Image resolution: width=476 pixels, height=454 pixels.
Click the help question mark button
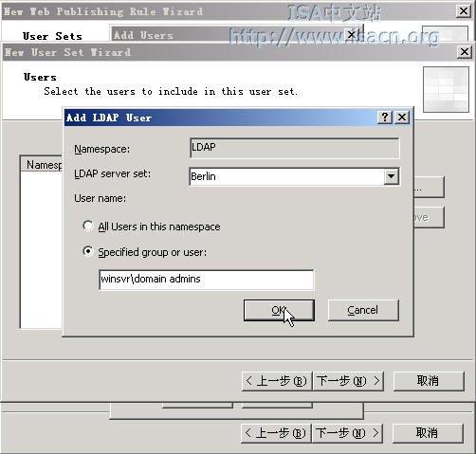[x=385, y=118]
